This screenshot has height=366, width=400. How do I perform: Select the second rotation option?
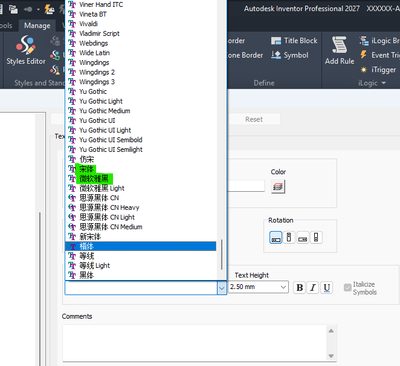[289, 238]
